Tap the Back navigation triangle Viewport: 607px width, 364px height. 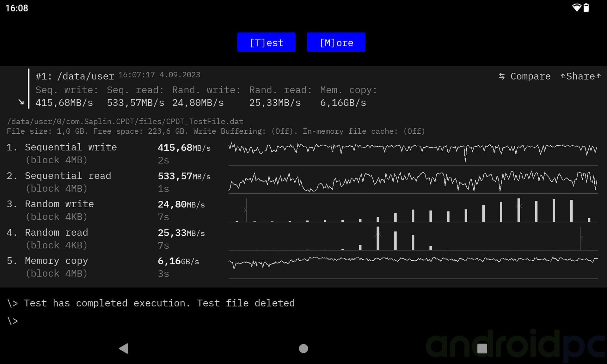(124, 349)
